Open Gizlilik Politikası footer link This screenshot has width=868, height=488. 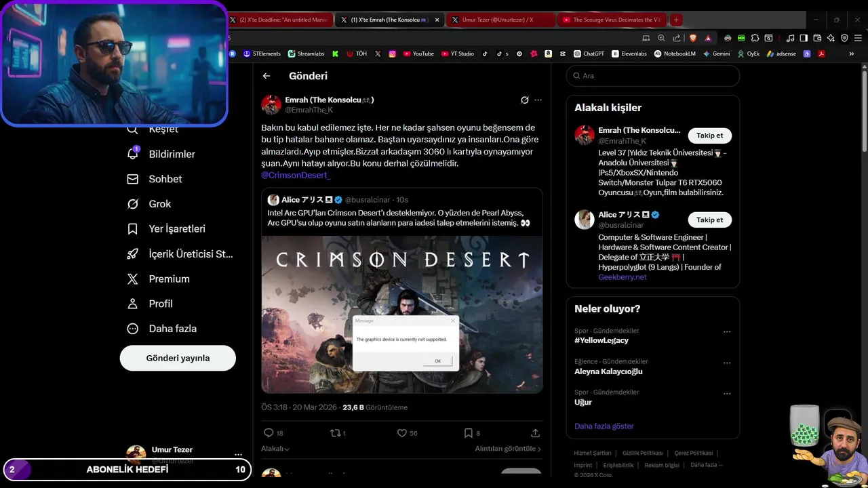pyautogui.click(x=643, y=453)
